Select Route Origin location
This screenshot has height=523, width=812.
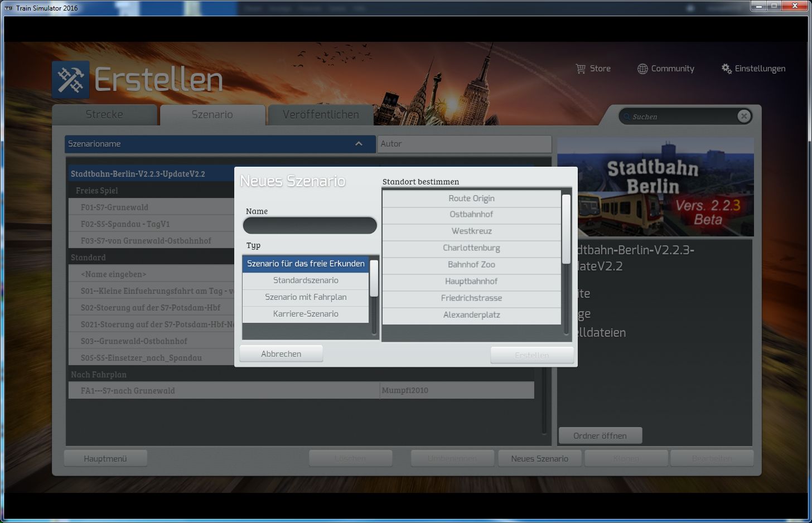click(472, 198)
